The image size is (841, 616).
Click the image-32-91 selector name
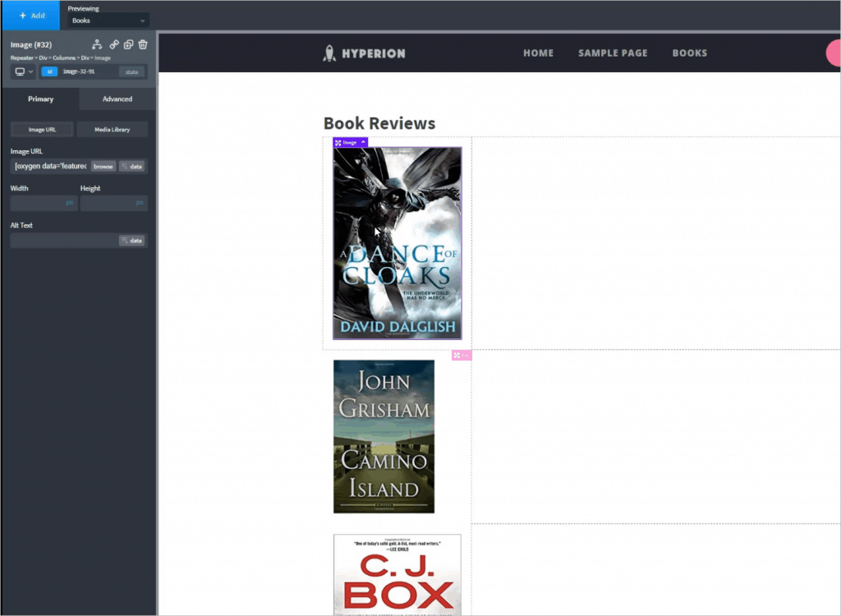(79, 71)
